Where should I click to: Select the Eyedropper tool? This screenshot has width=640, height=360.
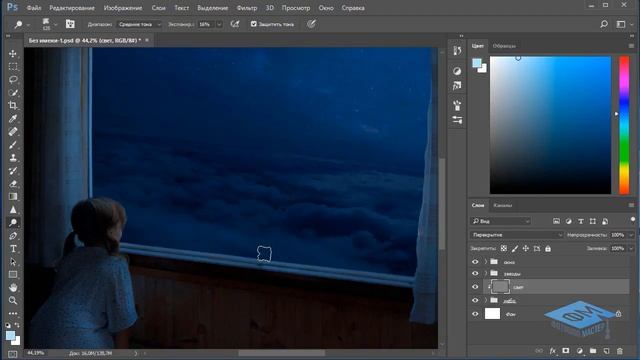(x=13, y=119)
